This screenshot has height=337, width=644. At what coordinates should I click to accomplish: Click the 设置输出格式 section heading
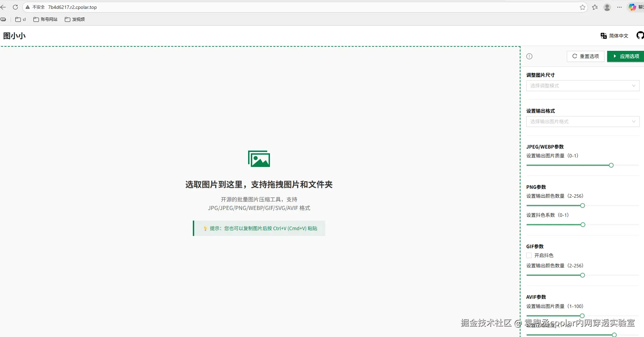pos(541,111)
